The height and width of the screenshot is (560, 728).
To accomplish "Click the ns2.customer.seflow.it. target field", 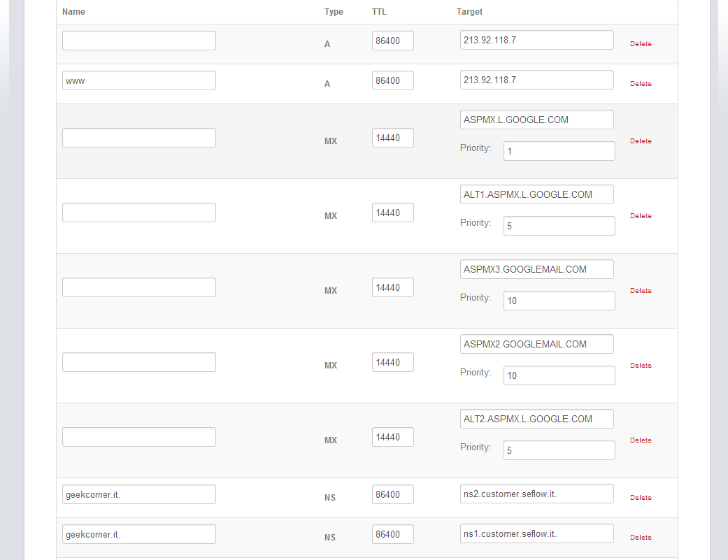I will tap(536, 494).
